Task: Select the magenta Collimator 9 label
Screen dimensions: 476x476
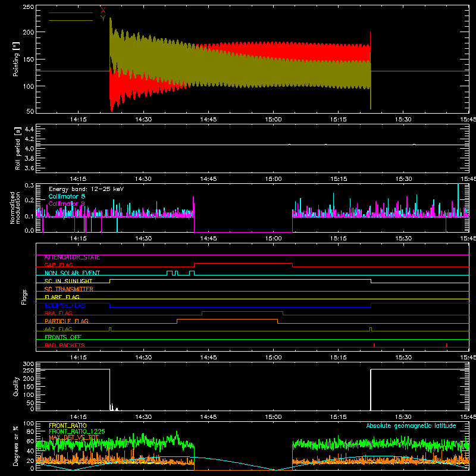Action: point(67,203)
